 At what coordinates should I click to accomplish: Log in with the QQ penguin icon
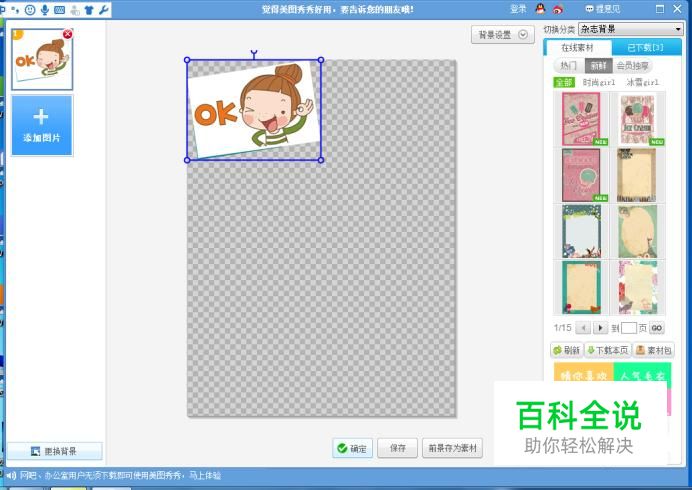click(540, 8)
